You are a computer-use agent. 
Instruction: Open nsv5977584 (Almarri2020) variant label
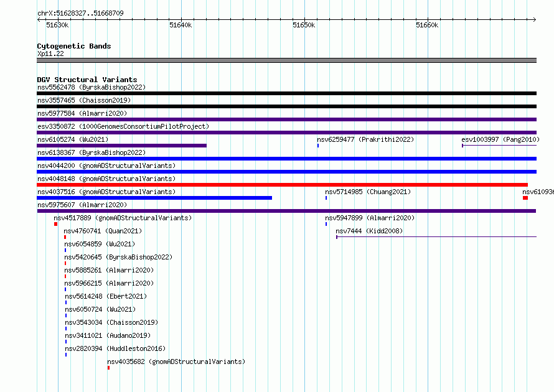tap(82, 113)
